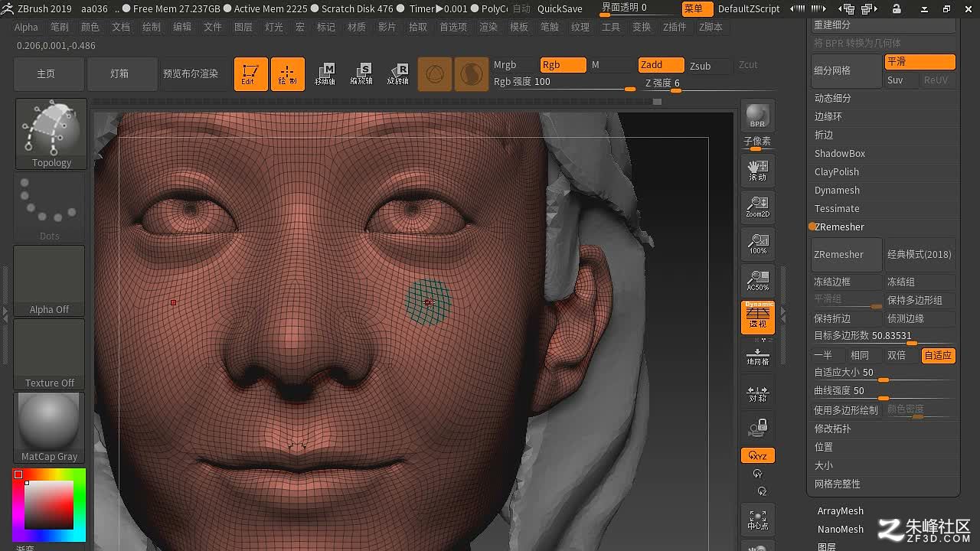Click the local symmetry (对称) icon

758,393
